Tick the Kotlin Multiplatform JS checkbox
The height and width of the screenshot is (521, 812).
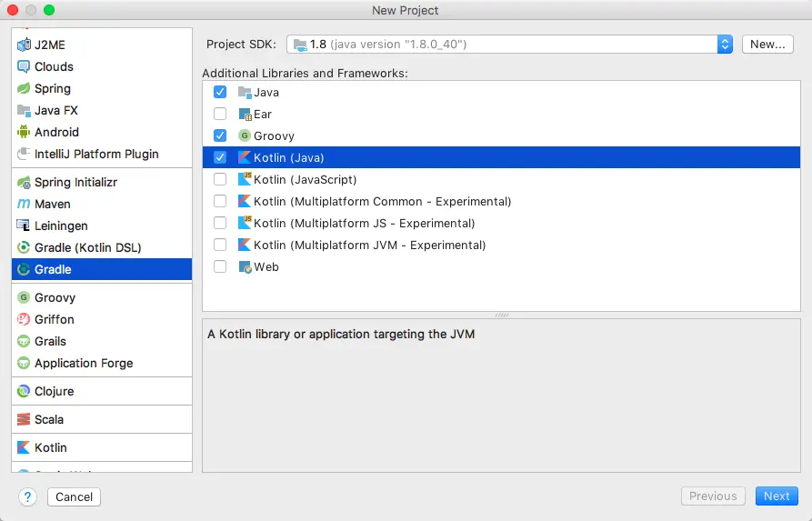220,223
